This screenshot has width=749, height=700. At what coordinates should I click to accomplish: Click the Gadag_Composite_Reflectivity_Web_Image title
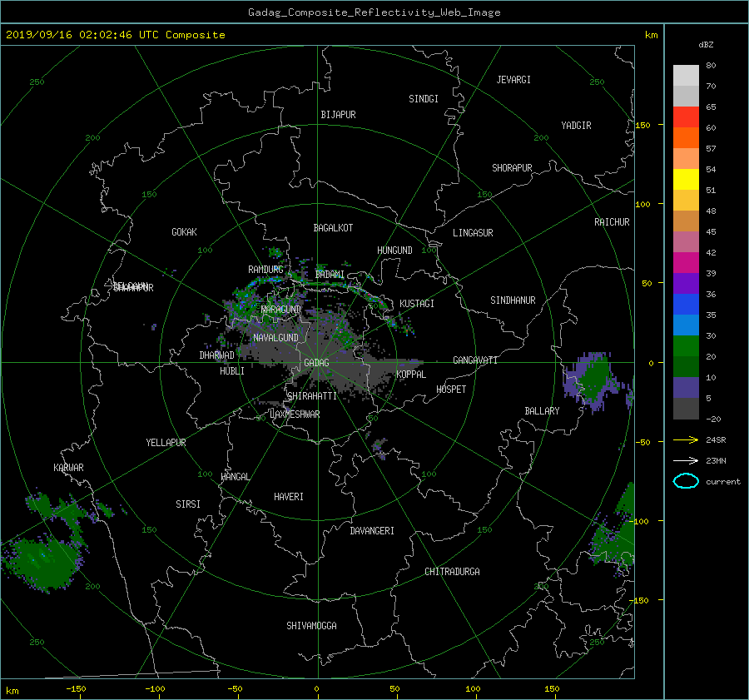(x=374, y=12)
